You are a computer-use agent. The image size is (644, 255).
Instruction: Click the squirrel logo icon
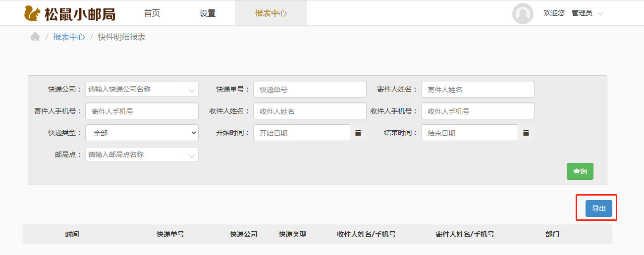click(x=32, y=14)
